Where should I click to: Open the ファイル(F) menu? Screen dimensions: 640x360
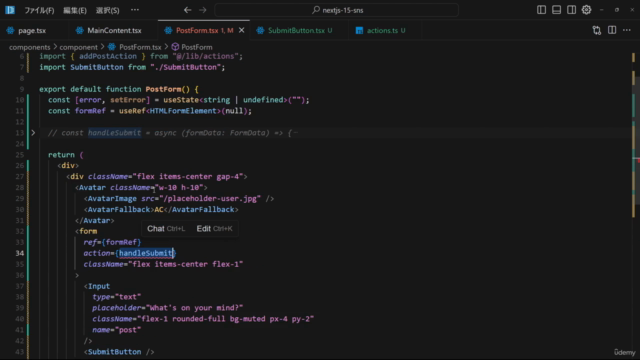point(39,10)
